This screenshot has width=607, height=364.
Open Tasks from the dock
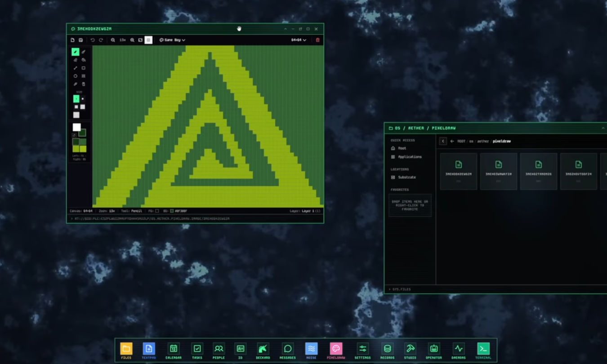pyautogui.click(x=197, y=351)
